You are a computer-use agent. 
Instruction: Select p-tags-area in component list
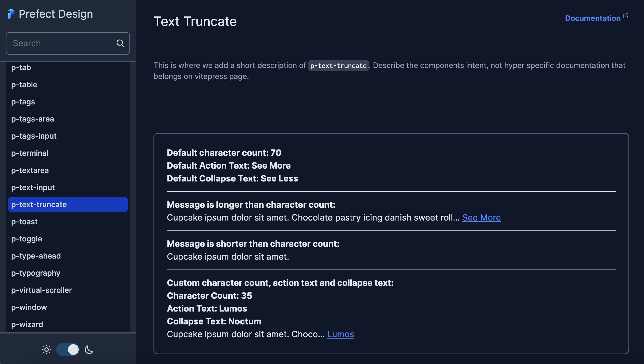click(68, 119)
